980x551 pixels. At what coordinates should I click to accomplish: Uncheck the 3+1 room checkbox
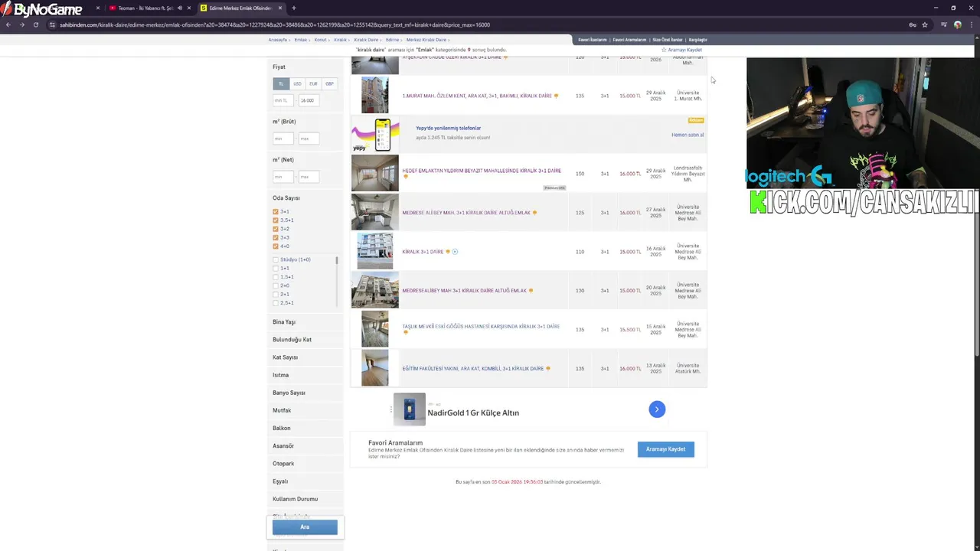click(276, 211)
